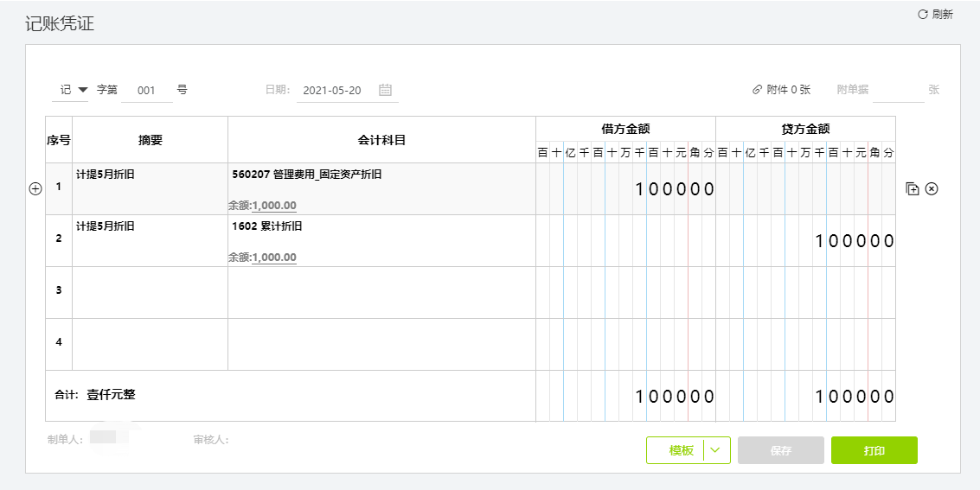Delete row 1 using the circled X icon
Screen dimensions: 980x490
[x=932, y=188]
